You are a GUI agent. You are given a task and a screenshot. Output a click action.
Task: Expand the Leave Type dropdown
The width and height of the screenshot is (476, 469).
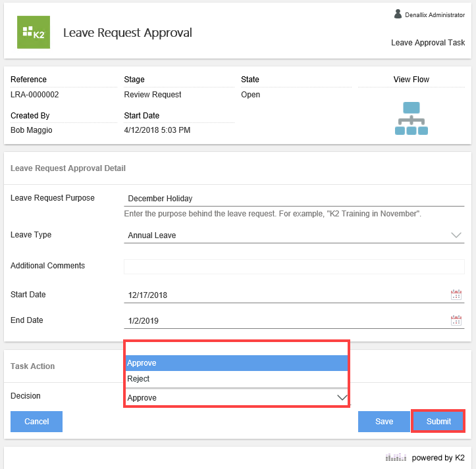click(x=456, y=235)
